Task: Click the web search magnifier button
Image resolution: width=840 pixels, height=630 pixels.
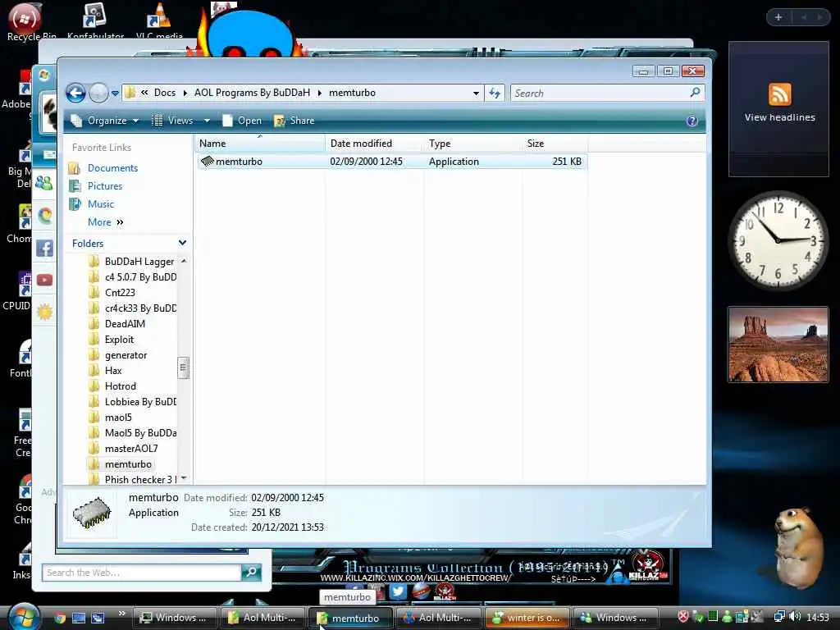Action: click(251, 573)
